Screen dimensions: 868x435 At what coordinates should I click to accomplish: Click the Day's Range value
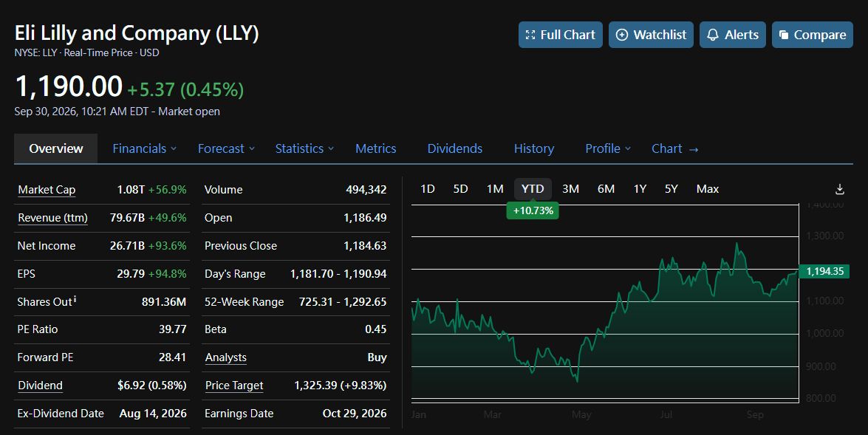[x=338, y=274]
